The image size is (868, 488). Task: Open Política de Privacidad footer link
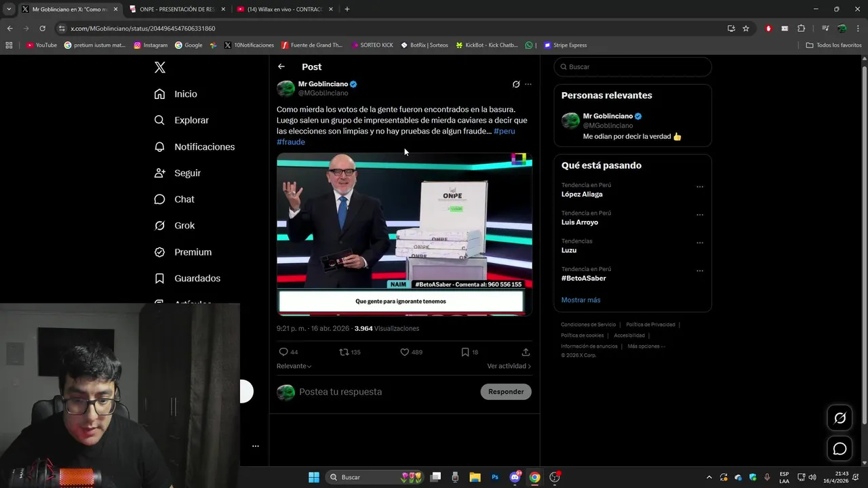coord(650,325)
